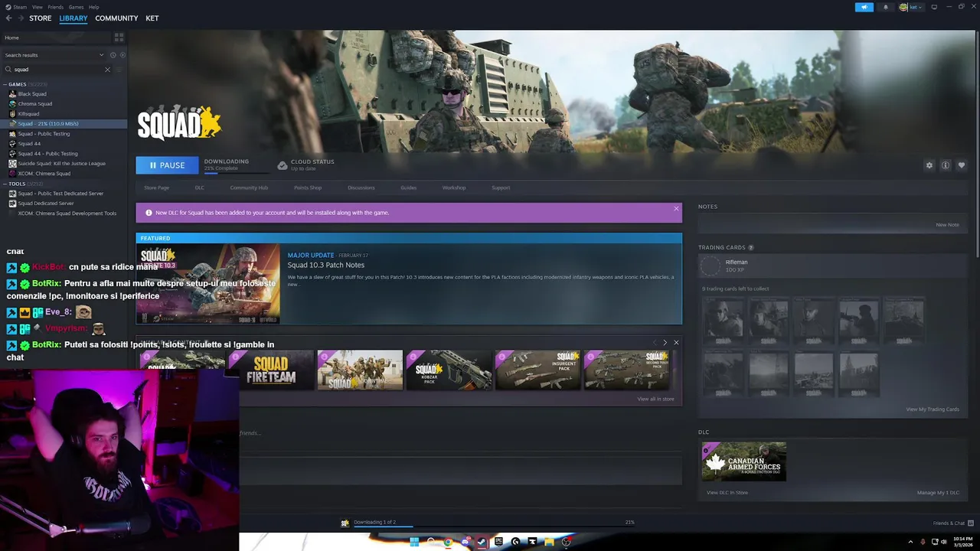Dismiss the purple new DLC notification
The width and height of the screenshot is (980, 551).
tap(676, 208)
